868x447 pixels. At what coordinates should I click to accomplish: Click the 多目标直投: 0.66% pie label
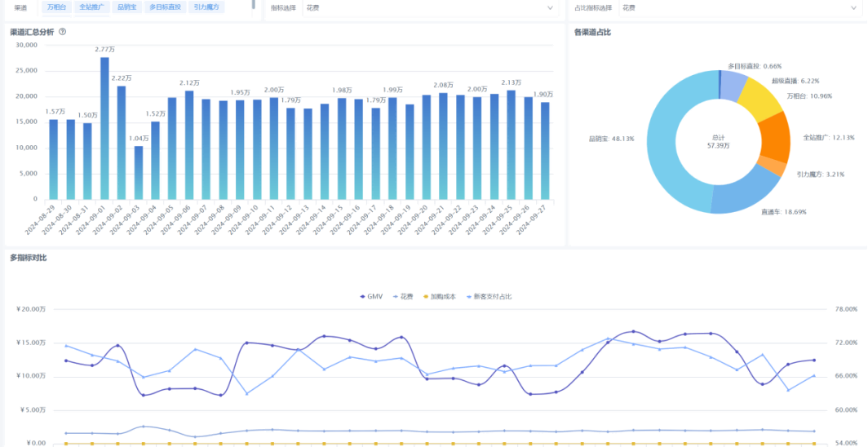click(x=755, y=66)
